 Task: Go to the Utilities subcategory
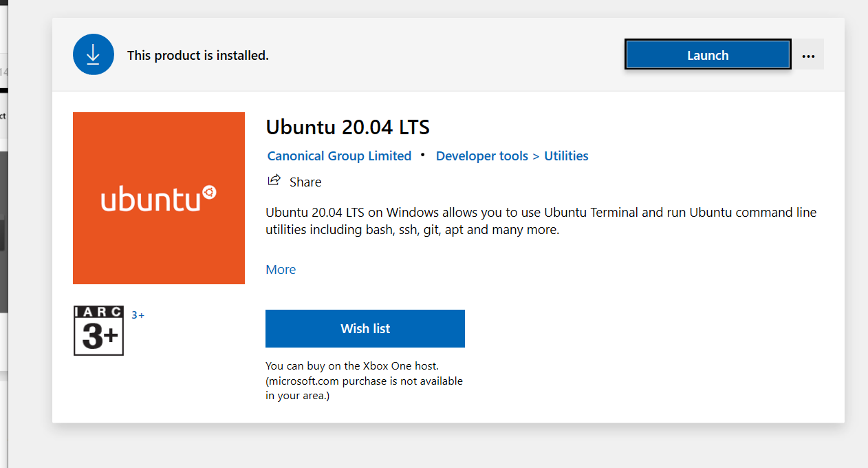click(566, 156)
